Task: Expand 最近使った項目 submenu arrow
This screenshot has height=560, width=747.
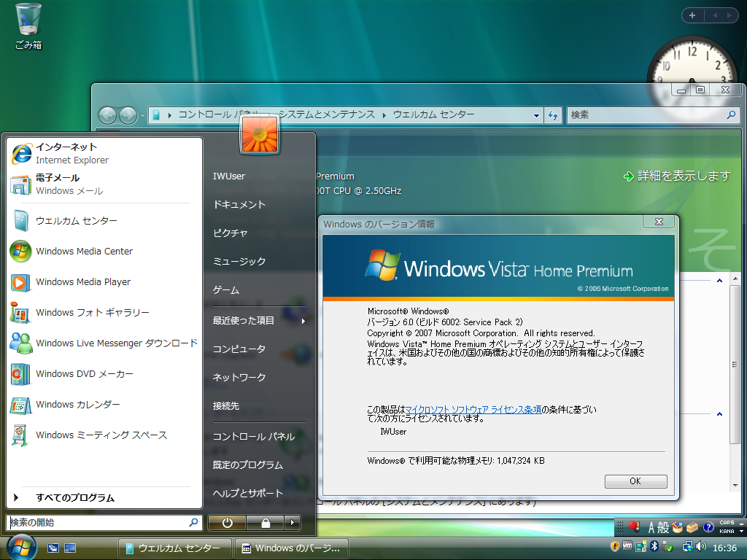Action: (303, 321)
